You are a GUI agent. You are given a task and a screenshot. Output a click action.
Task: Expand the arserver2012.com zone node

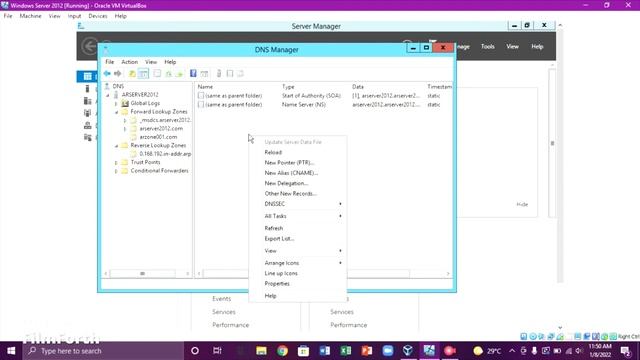point(125,129)
